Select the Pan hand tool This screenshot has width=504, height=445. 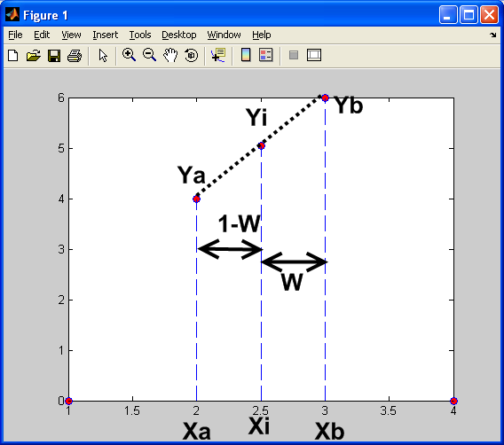[170, 55]
